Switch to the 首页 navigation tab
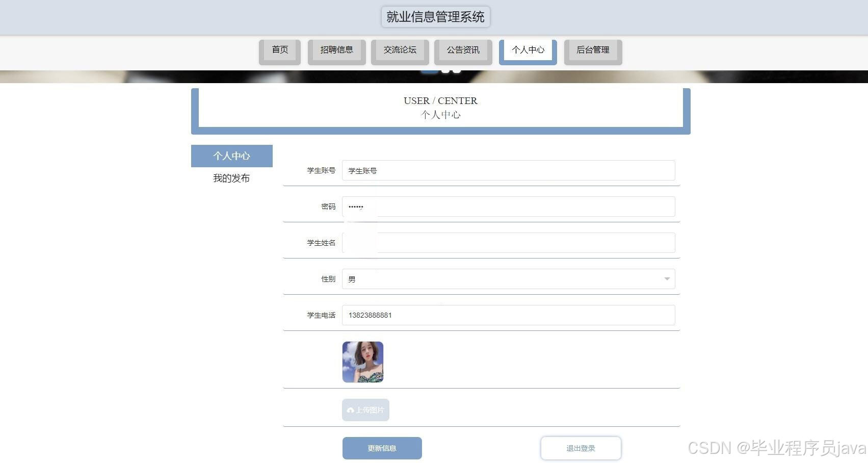The height and width of the screenshot is (463, 868). [279, 50]
